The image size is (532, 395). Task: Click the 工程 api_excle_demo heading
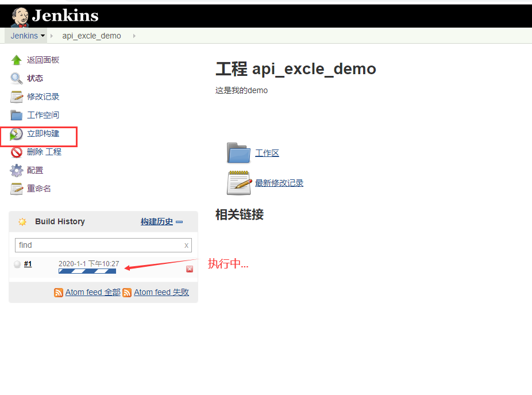[296, 69]
